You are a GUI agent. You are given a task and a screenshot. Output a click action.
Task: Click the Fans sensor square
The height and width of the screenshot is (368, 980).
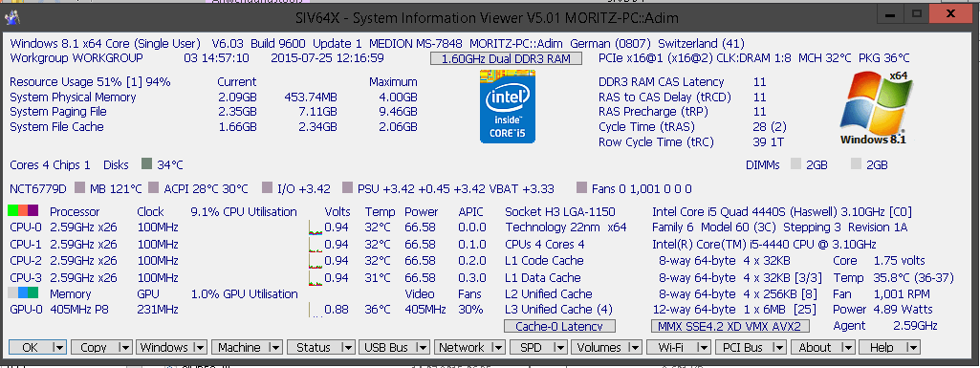click(582, 187)
